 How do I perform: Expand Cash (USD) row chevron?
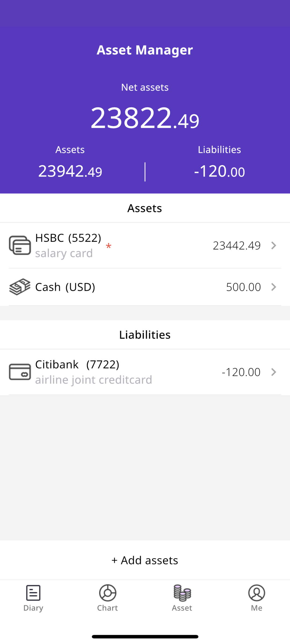(x=274, y=287)
